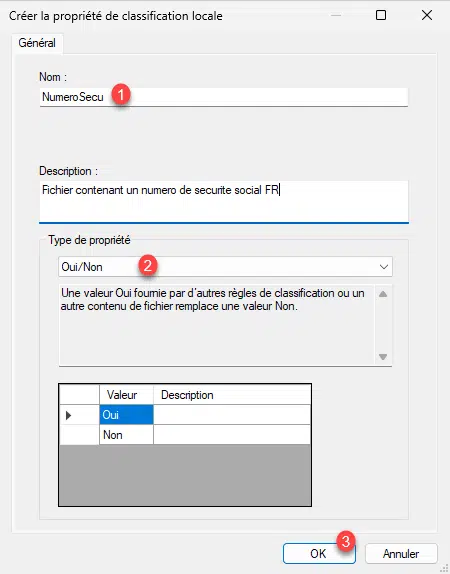Screen dimensions: 450x574
Task: Click the resize grip in the dialog corner
Action: pyautogui.click(x=446, y=569)
